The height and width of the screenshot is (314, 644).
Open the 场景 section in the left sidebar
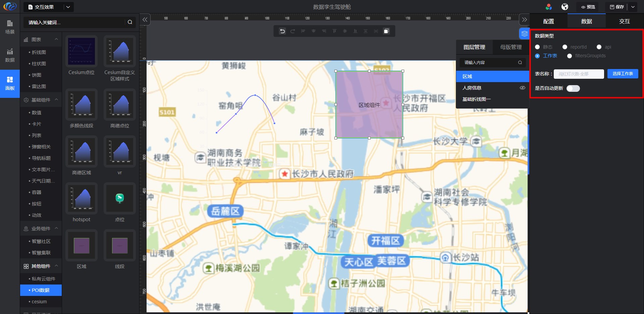click(x=10, y=27)
